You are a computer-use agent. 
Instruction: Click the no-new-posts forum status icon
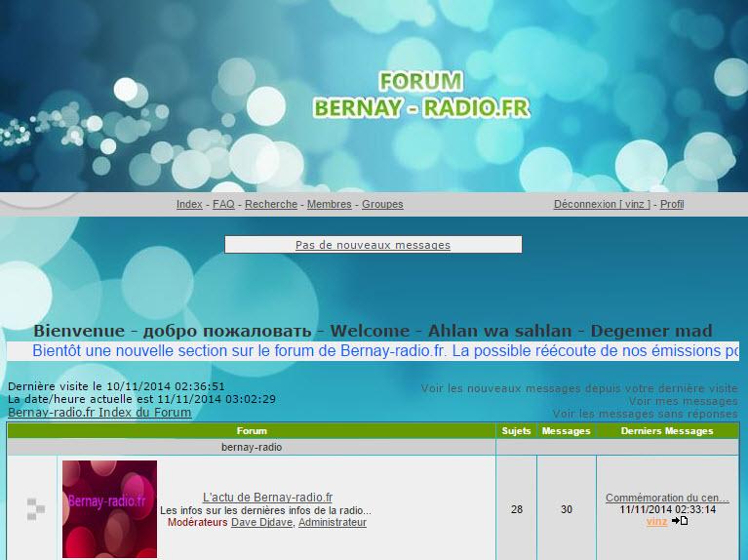tap(36, 509)
